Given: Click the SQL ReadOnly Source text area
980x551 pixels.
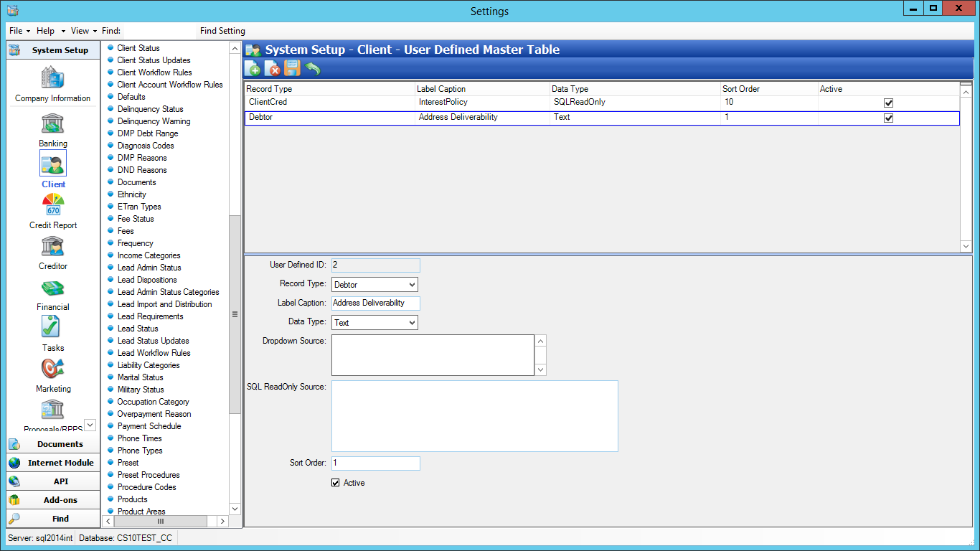Looking at the screenshot, I should pyautogui.click(x=475, y=416).
